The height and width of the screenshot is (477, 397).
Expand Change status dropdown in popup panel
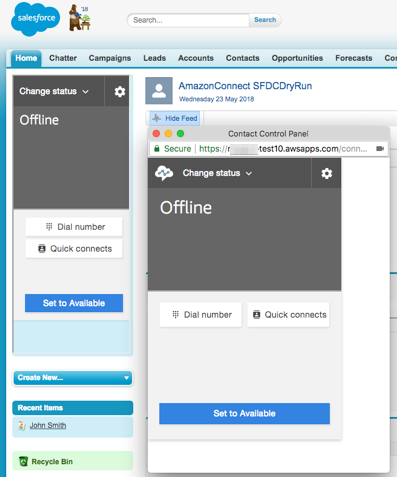click(217, 173)
